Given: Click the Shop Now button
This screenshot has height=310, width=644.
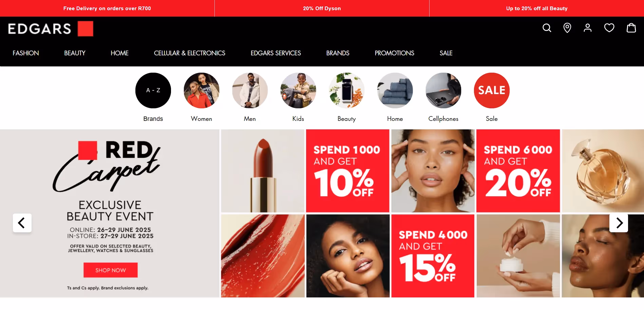Looking at the screenshot, I should [111, 270].
